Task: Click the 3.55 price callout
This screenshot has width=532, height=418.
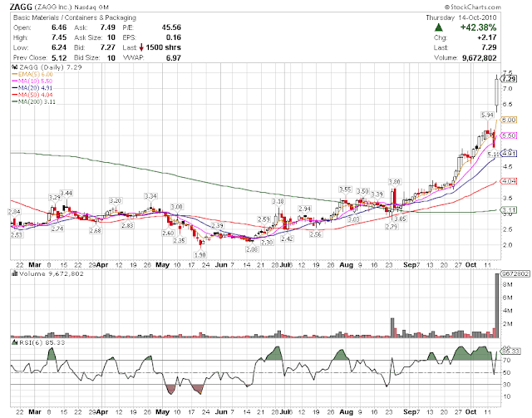Action: coord(345,189)
